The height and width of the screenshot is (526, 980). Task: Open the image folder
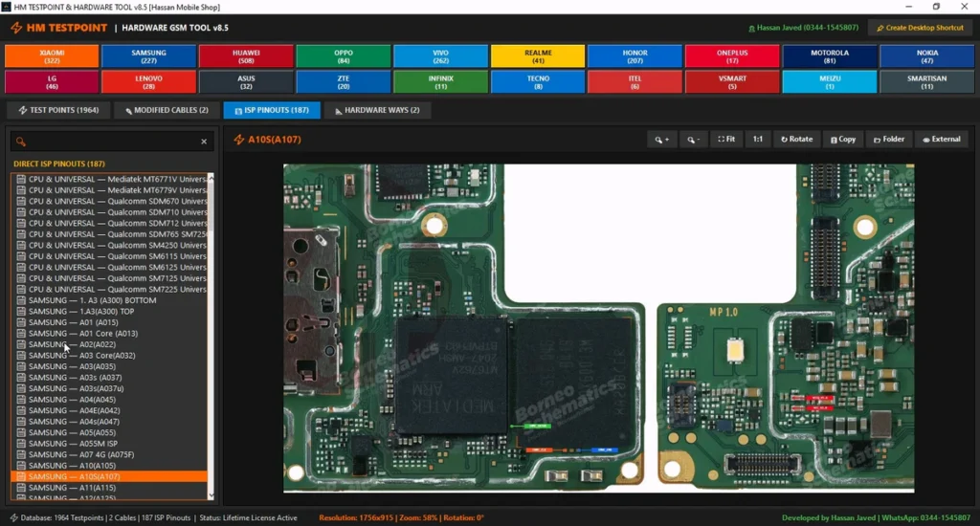click(x=889, y=140)
